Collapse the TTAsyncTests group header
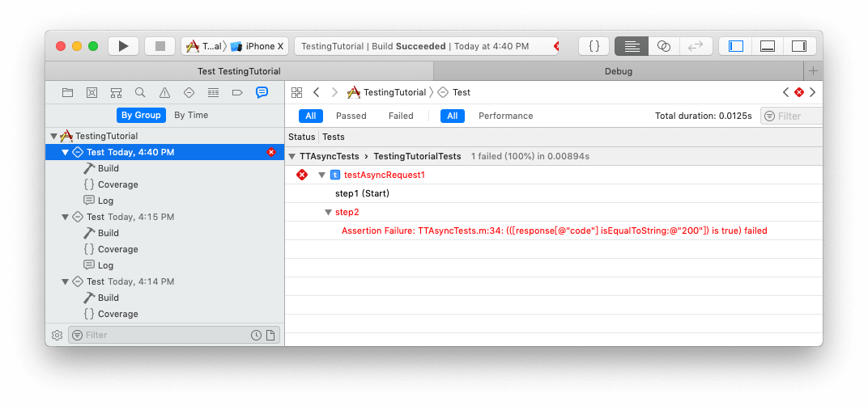868x406 pixels. (x=292, y=157)
